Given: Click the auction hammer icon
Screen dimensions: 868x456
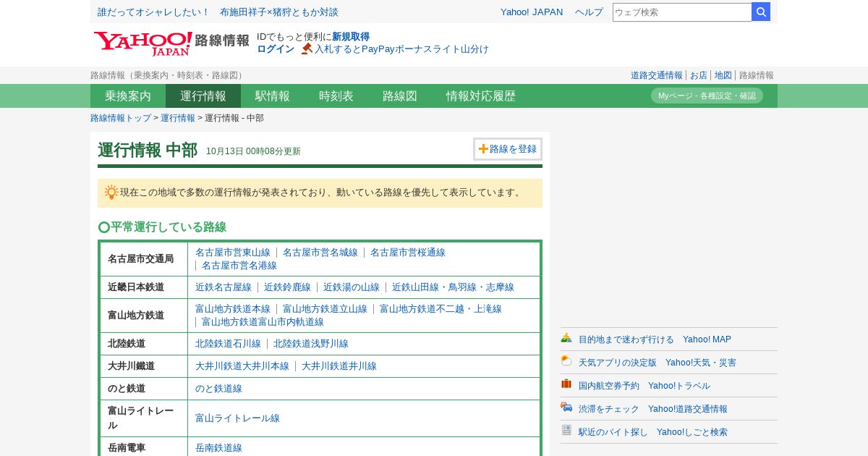Looking at the screenshot, I should 307,48.
